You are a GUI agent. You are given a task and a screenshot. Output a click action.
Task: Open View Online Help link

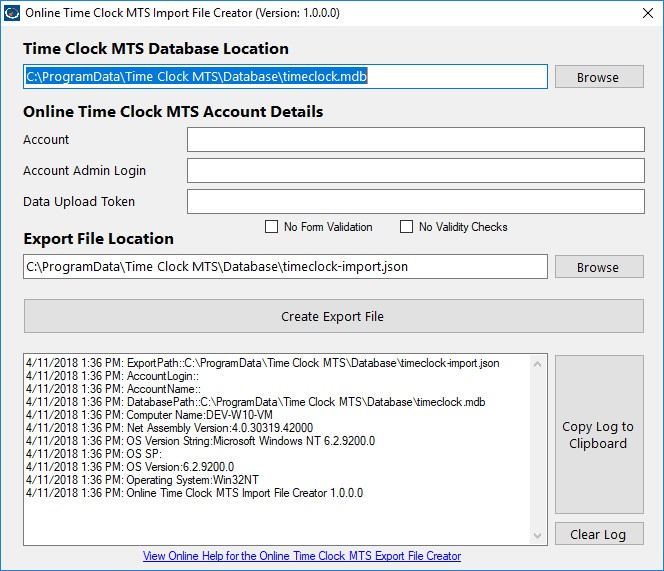coord(302,556)
